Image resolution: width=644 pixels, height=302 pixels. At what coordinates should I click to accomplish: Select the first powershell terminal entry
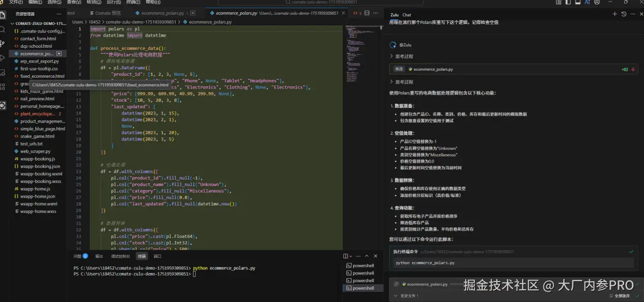coord(363,265)
